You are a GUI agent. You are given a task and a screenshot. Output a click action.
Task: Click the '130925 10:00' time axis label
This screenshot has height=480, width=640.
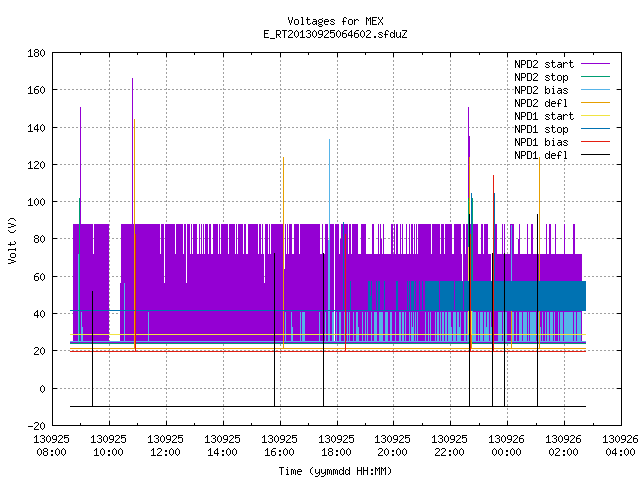109,446
